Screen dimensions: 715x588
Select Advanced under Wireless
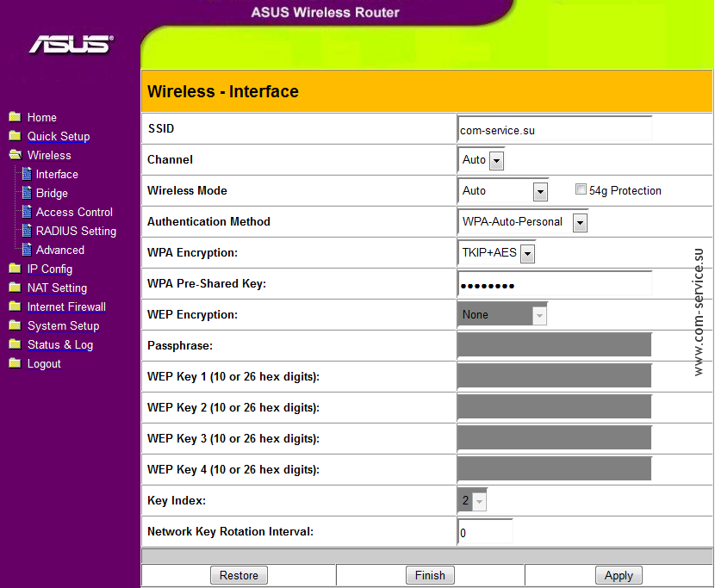coord(60,250)
